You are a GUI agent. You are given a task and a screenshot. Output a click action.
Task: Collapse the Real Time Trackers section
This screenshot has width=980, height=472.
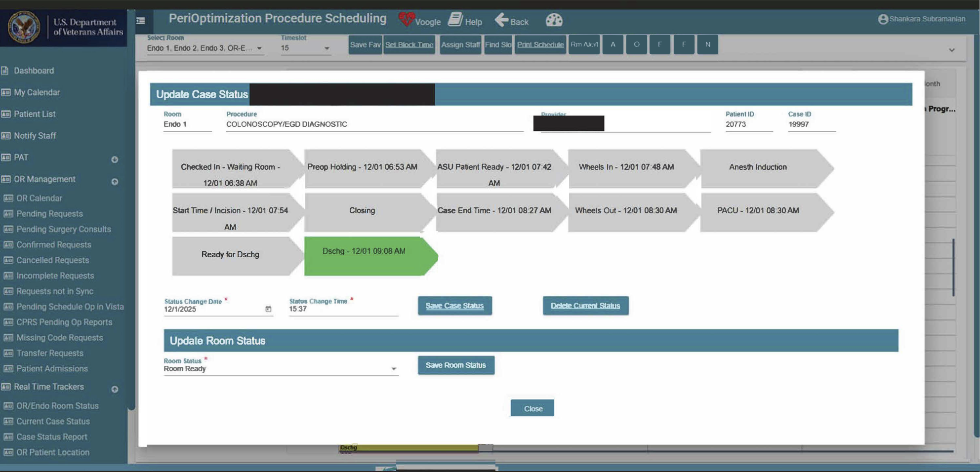(115, 389)
